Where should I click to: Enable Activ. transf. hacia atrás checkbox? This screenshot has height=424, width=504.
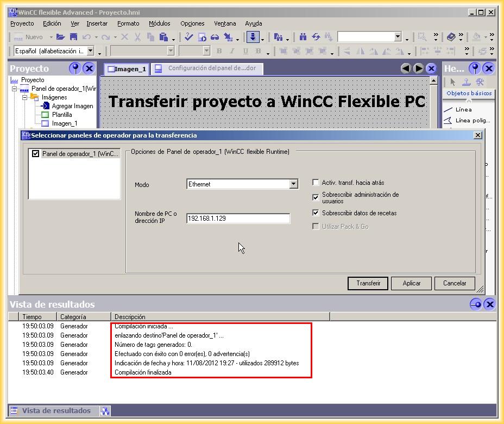pos(316,183)
